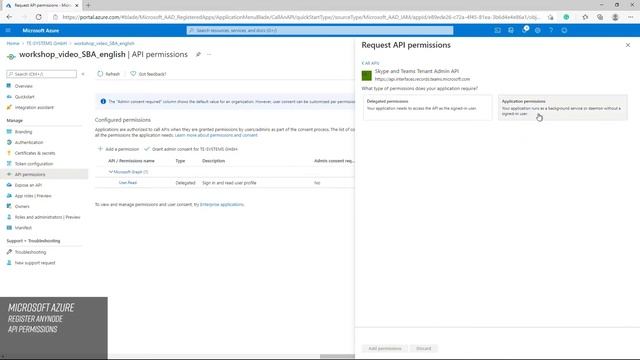The width and height of the screenshot is (640, 360).
Task: Open feedback smiley icon in top bar
Action: pyautogui.click(x=564, y=30)
